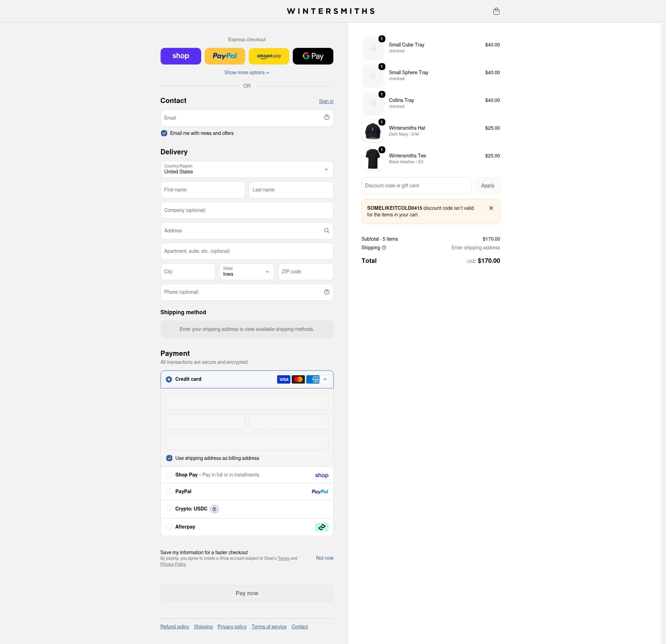Screen dimensions: 666x644
Task: Expand Show more options for express checkout
Action: pyautogui.click(x=247, y=72)
